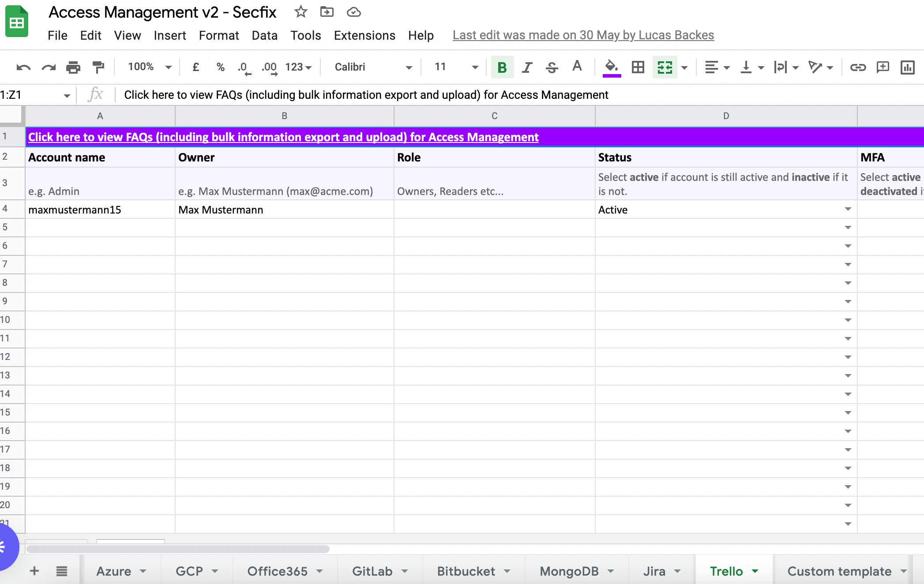
Task: Decrease decimal places
Action: coord(244,67)
